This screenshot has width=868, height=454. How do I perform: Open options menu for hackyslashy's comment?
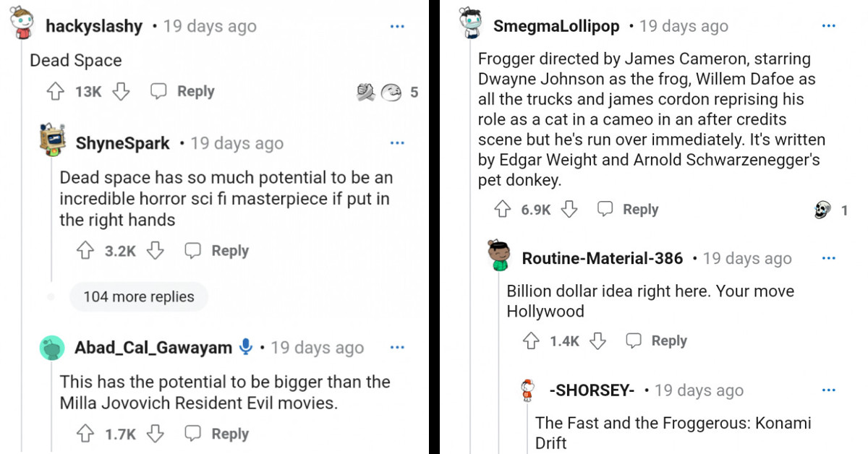tap(397, 27)
